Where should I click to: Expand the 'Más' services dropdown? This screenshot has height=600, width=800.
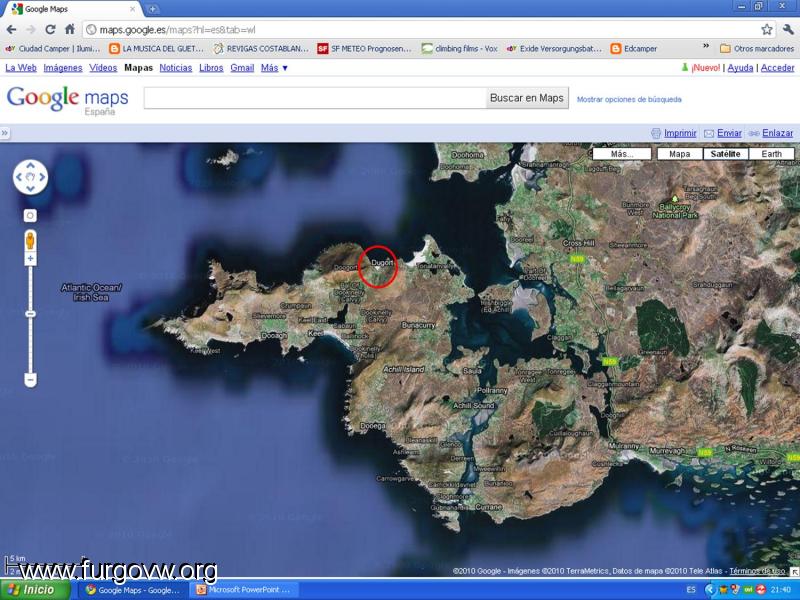274,68
